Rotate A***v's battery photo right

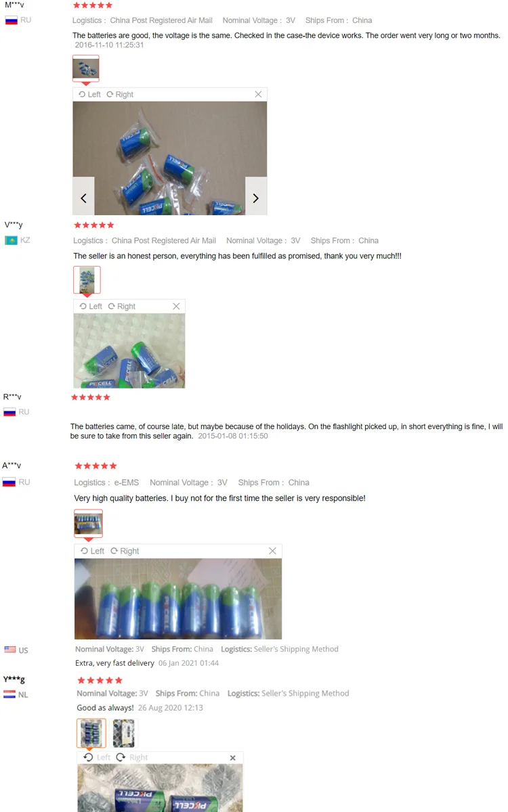125,551
